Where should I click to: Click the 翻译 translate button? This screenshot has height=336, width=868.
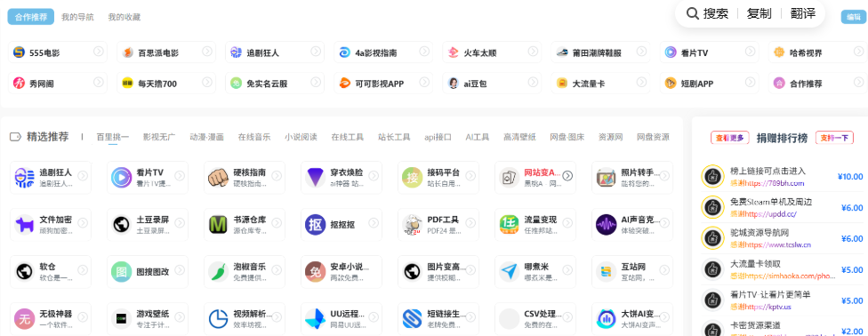pyautogui.click(x=803, y=14)
